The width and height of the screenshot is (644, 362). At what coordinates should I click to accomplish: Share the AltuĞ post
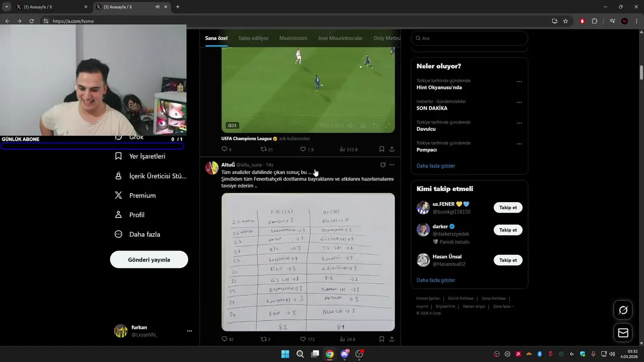[392, 339]
